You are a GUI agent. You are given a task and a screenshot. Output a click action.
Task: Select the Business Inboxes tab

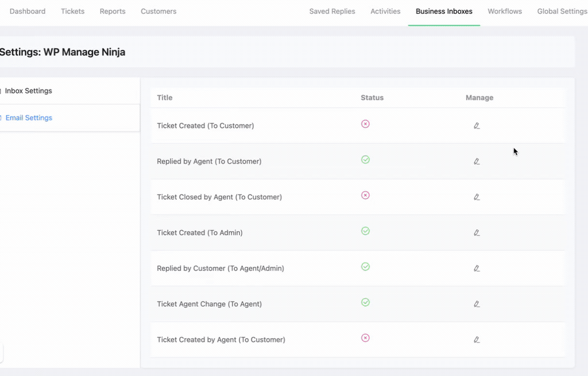pyautogui.click(x=444, y=11)
